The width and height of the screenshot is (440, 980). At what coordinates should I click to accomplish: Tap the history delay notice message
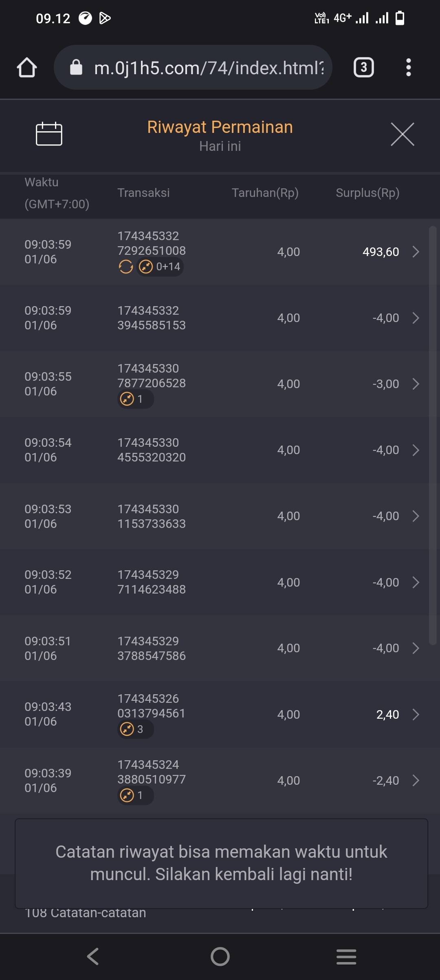[221, 863]
